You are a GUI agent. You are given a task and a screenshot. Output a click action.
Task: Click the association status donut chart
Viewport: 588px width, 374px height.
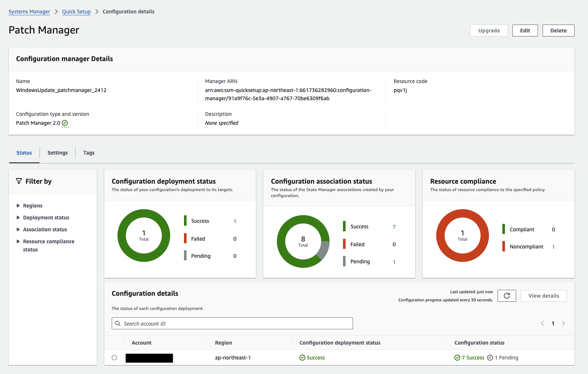click(x=303, y=241)
